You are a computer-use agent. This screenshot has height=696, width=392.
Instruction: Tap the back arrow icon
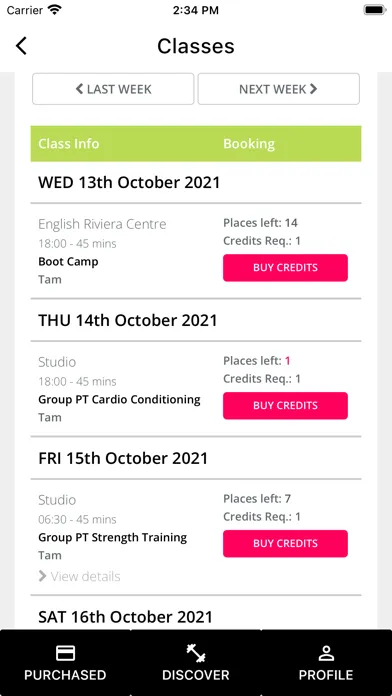[x=21, y=46]
